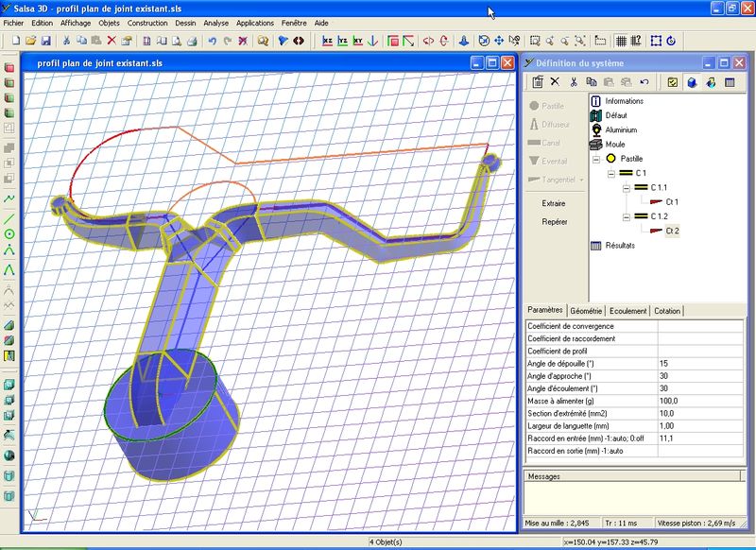This screenshot has height=550, width=756.
Task: Select Ct 2 in the system tree
Action: point(672,231)
